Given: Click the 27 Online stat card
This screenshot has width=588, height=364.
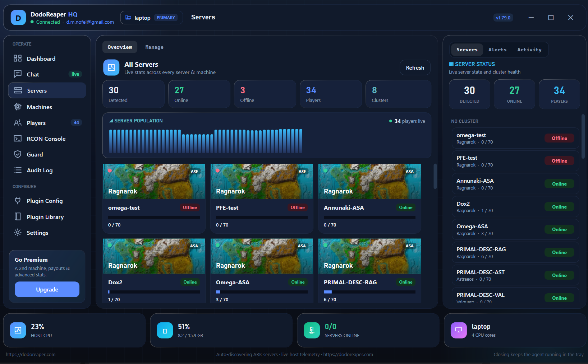Looking at the screenshot, I should click(x=199, y=94).
